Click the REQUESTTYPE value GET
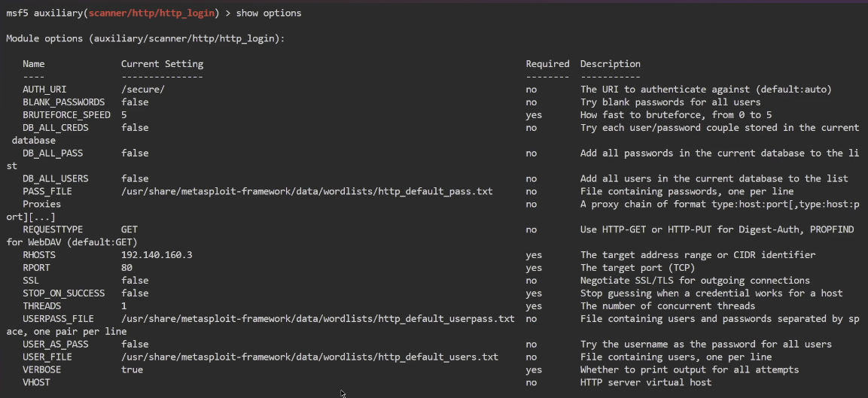The width and height of the screenshot is (868, 398). [x=129, y=229]
